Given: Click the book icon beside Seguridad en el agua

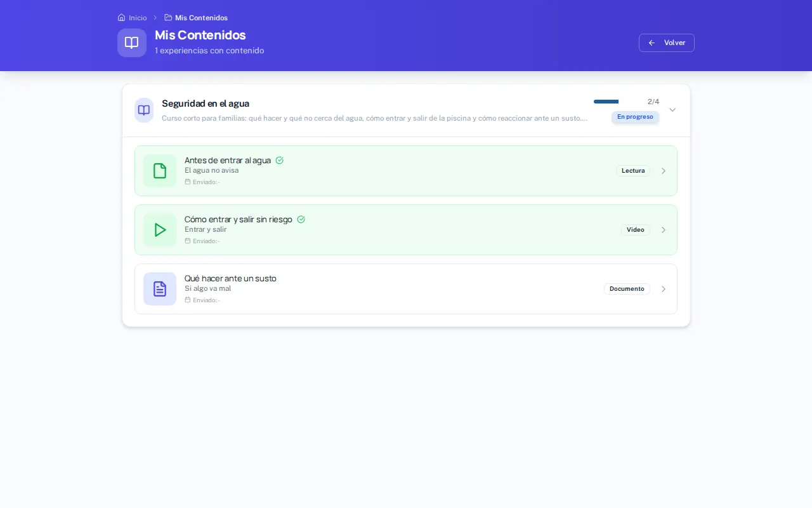Looking at the screenshot, I should 144,110.
